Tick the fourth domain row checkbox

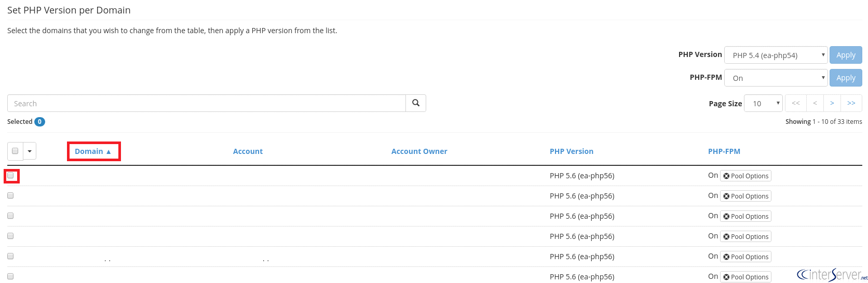(x=10, y=236)
